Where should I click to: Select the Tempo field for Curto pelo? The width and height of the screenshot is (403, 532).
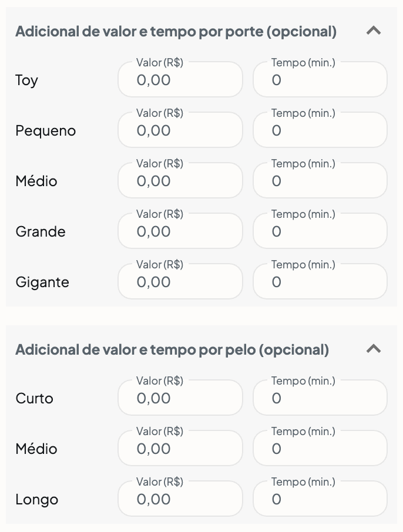coord(320,398)
